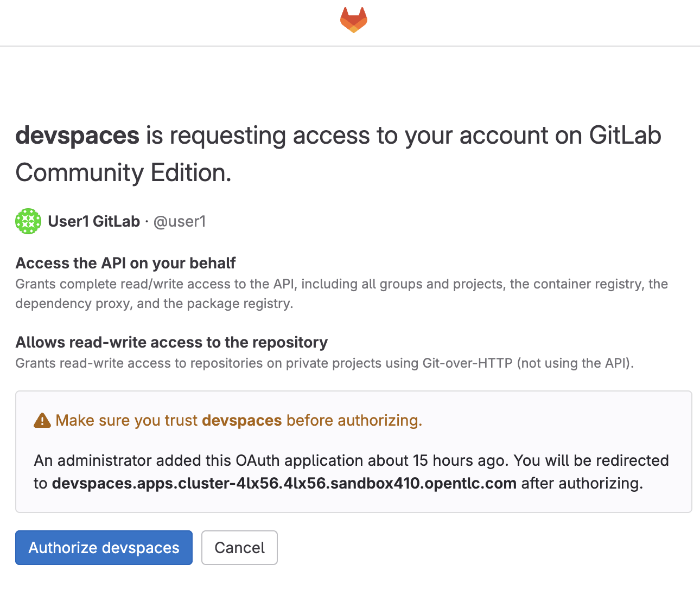Click the "Community Edition." heading text
The width and height of the screenshot is (700, 616).
123,172
